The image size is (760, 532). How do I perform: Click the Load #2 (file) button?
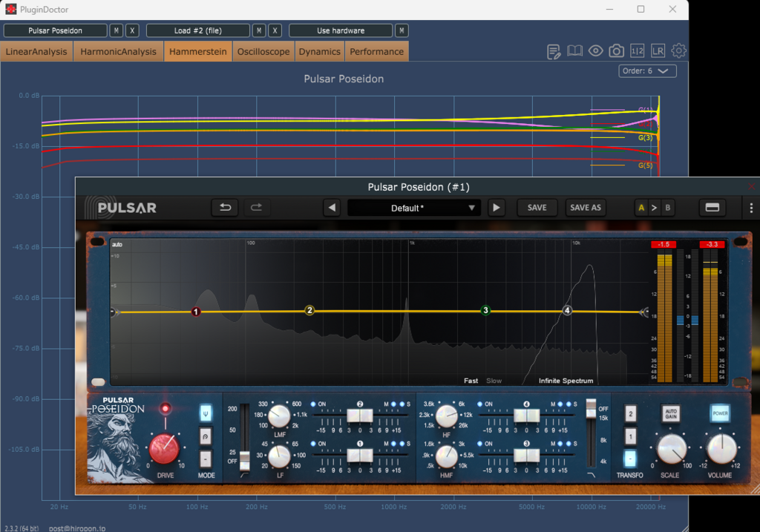(x=197, y=30)
